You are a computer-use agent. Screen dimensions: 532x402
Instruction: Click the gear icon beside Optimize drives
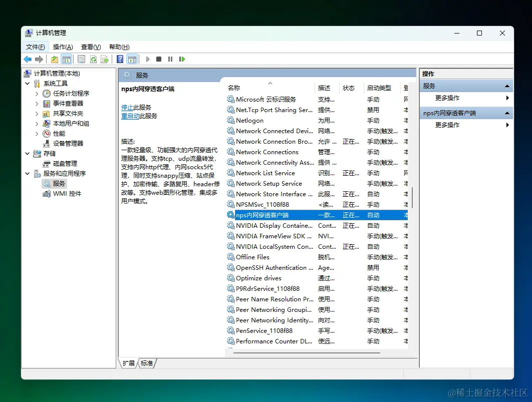coord(231,278)
